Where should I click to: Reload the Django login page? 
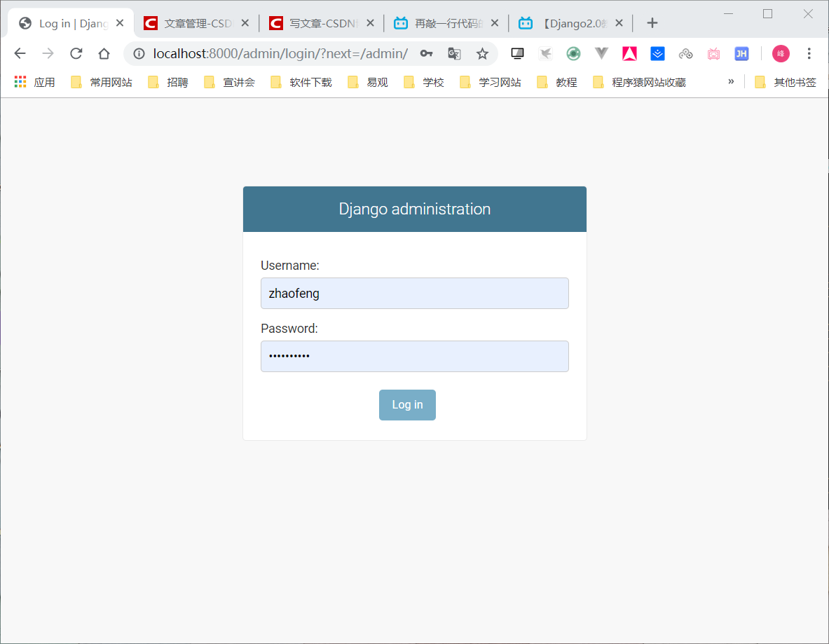(x=76, y=53)
